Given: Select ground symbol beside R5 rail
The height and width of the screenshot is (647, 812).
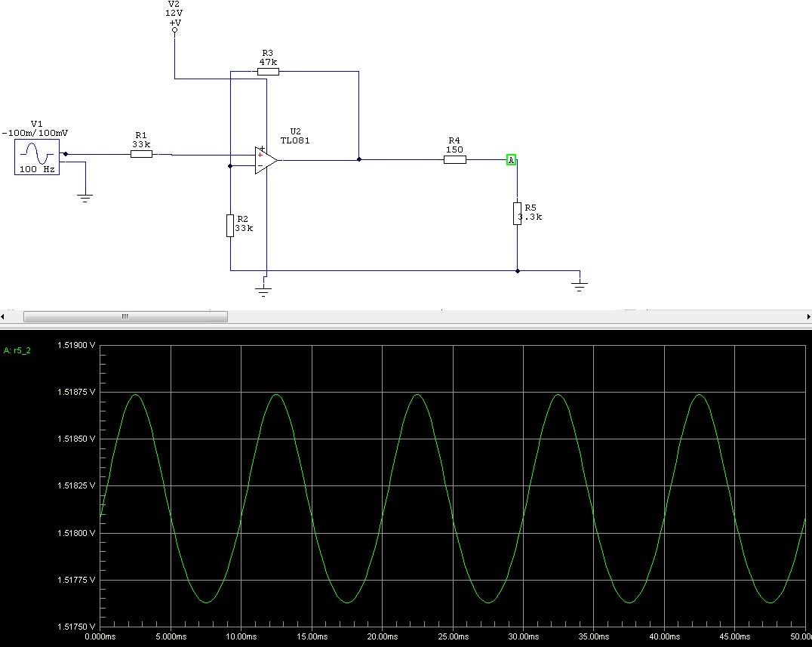Looking at the screenshot, I should click(580, 286).
